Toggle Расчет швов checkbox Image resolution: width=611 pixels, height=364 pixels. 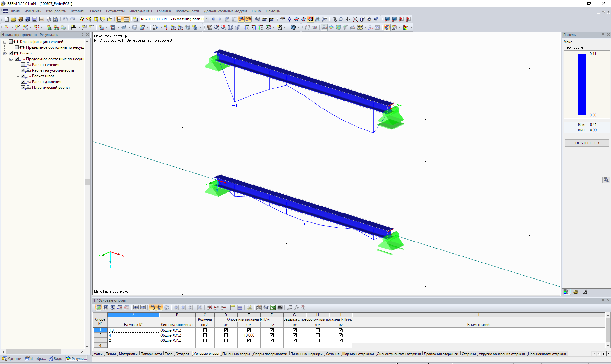[23, 76]
